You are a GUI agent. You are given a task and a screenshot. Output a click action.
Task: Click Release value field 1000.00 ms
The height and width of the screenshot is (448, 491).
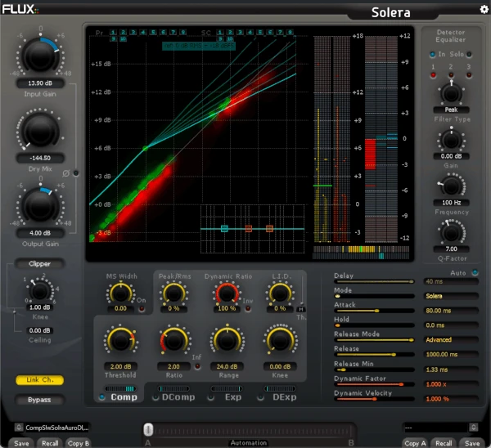(451, 355)
